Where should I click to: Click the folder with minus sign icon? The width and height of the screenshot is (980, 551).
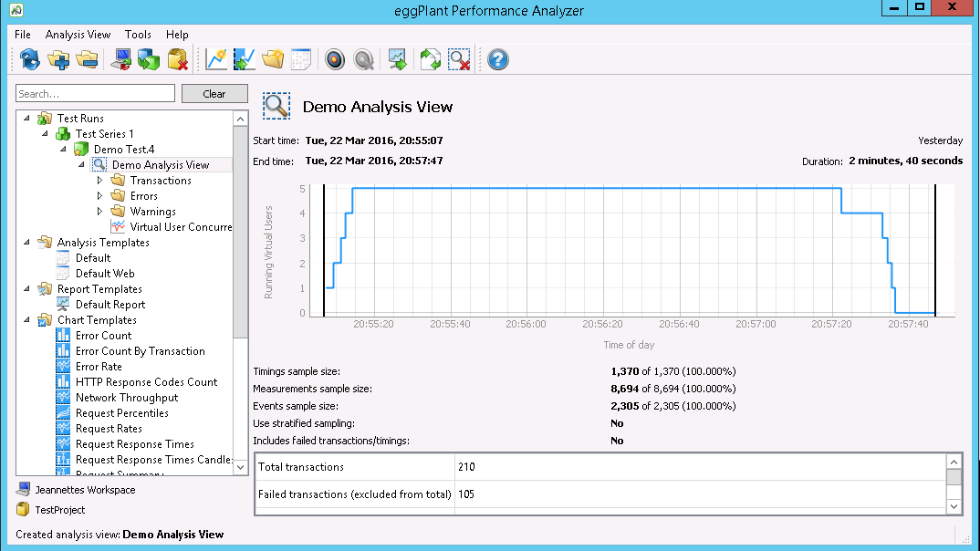(x=87, y=60)
